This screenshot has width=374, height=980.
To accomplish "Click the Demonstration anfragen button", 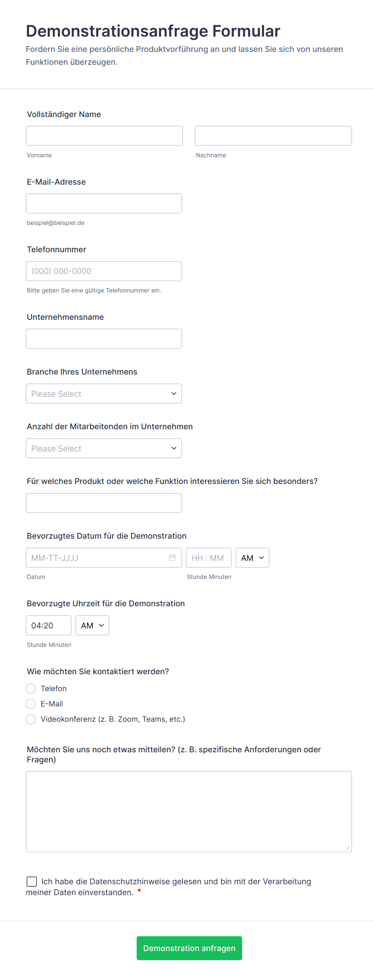I will click(189, 948).
